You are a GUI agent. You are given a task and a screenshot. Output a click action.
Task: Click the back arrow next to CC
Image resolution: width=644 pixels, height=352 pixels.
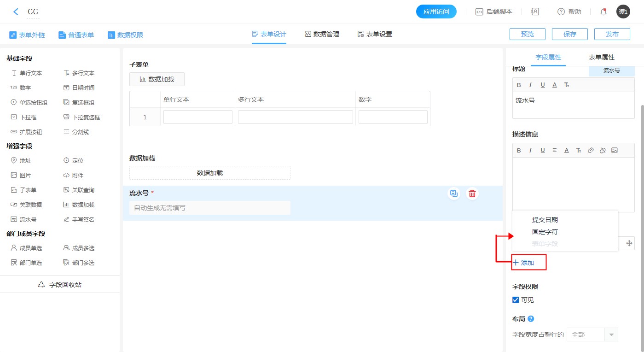point(16,12)
